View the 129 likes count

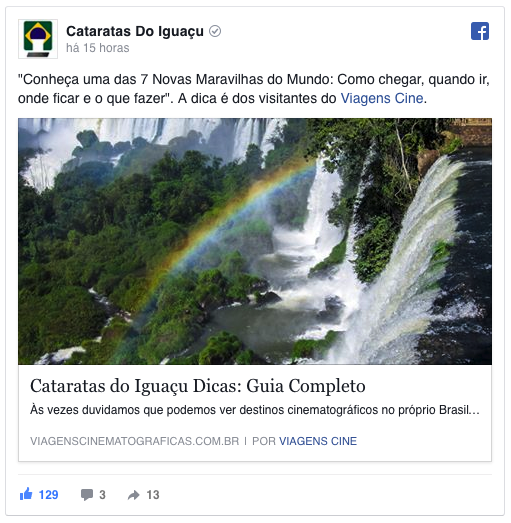[48, 495]
